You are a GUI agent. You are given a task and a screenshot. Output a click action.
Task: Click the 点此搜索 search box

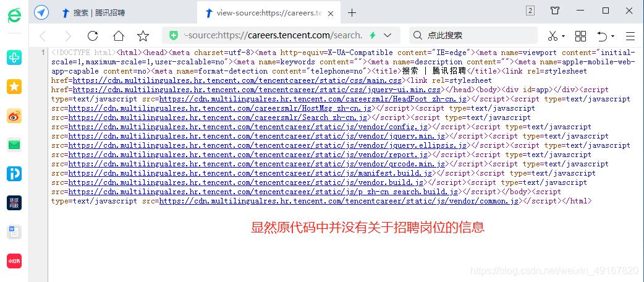pyautogui.click(x=473, y=35)
